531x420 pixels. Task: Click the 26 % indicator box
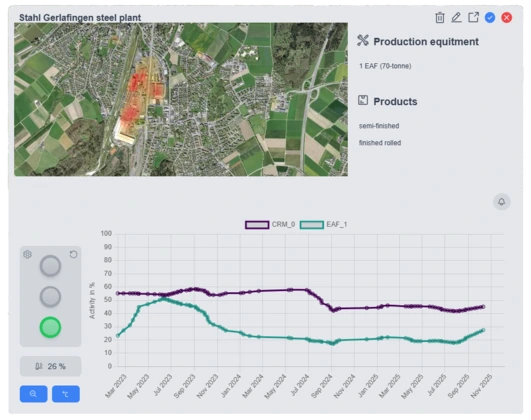[50, 366]
